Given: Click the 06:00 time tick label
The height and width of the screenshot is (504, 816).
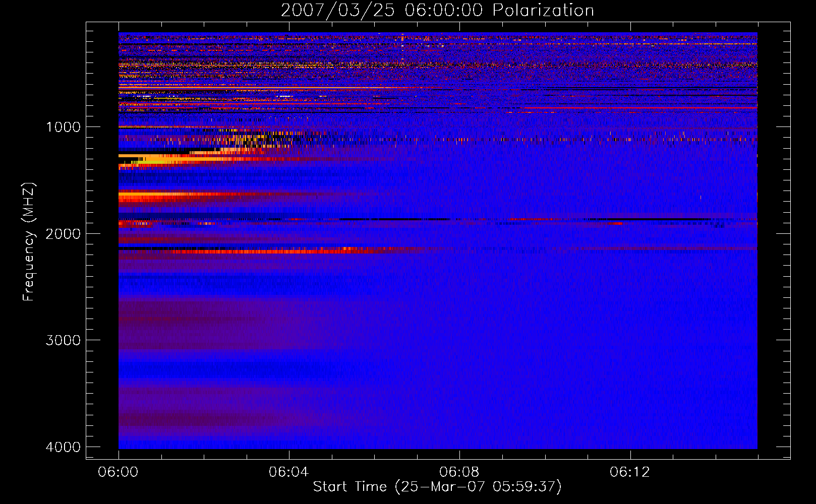Looking at the screenshot, I should (x=119, y=472).
